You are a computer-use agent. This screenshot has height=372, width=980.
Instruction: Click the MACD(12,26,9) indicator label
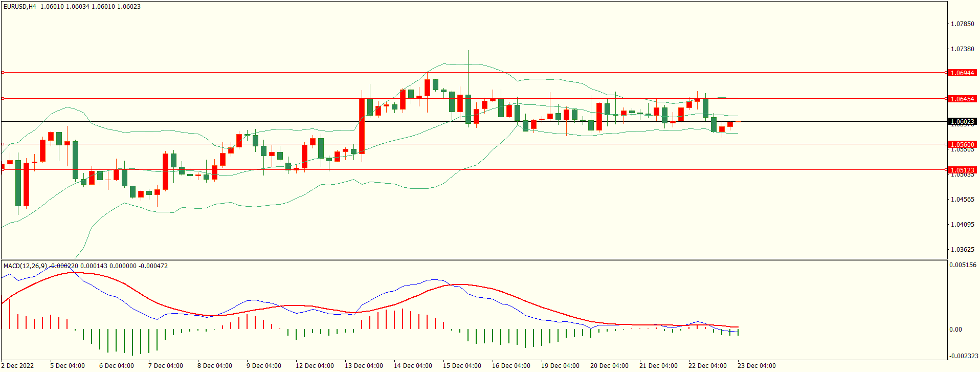(25, 266)
